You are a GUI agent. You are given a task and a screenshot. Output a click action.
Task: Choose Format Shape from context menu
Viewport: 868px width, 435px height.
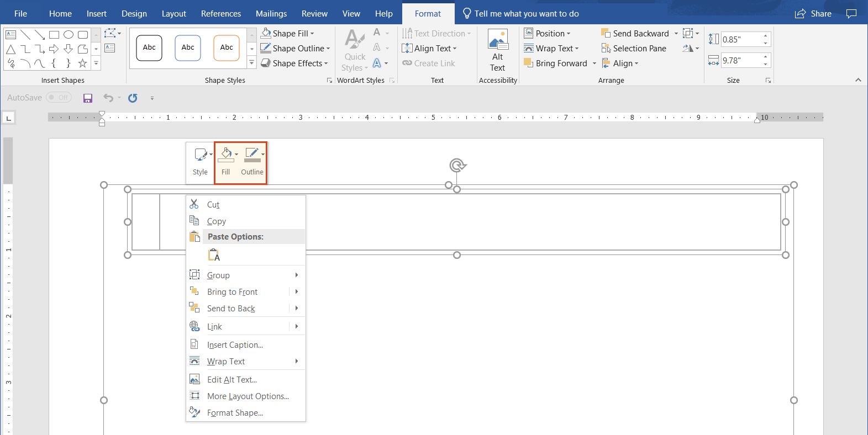coord(235,413)
